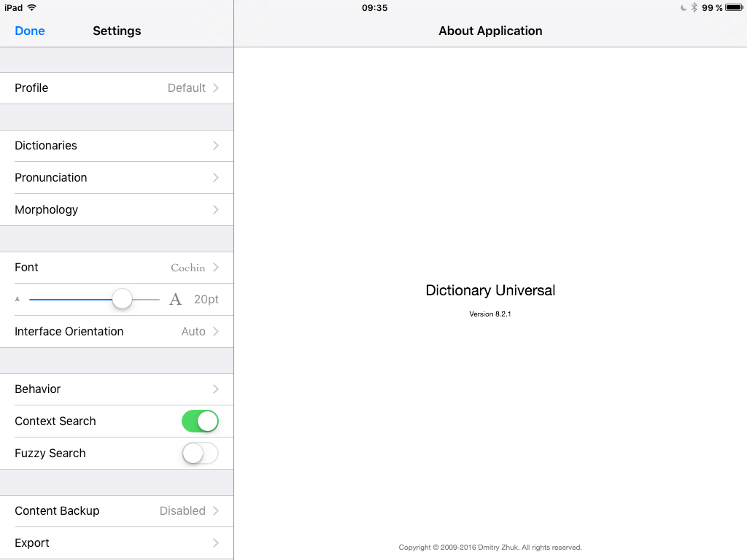Click the large A font size icon
This screenshot has height=560, width=747.
[175, 300]
